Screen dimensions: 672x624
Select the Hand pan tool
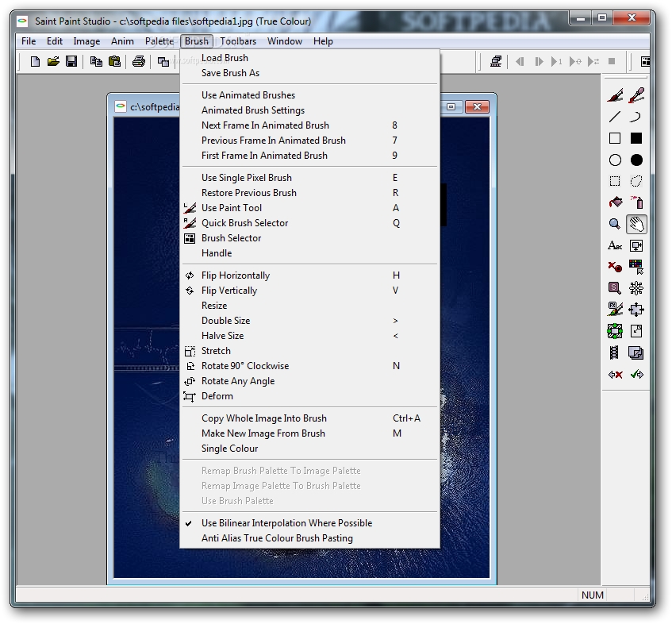(x=636, y=224)
